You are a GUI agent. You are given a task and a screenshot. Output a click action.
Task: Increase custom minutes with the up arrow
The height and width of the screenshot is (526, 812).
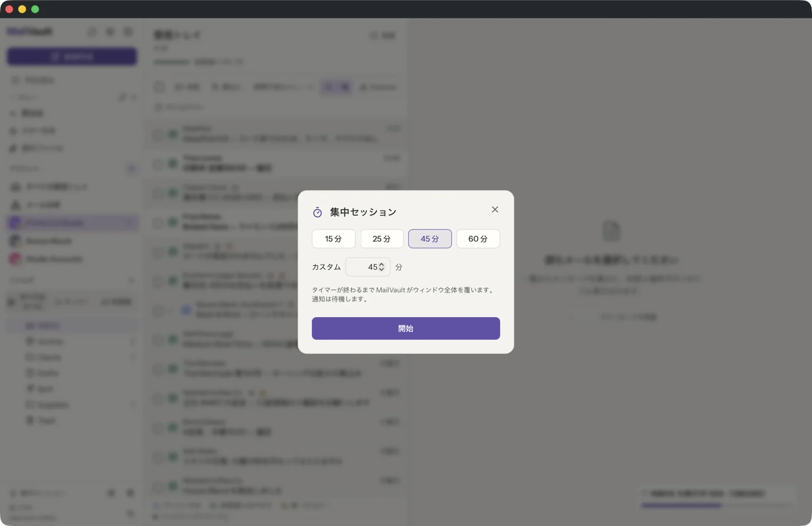point(382,264)
